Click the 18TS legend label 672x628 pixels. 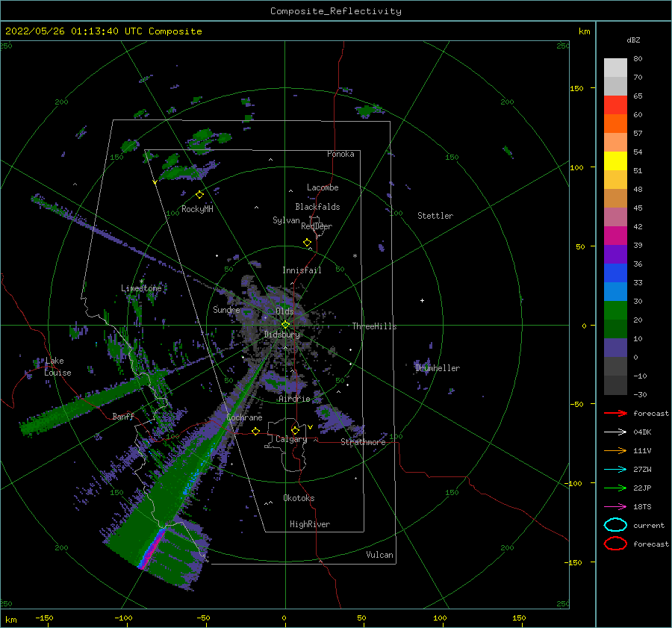click(x=642, y=507)
